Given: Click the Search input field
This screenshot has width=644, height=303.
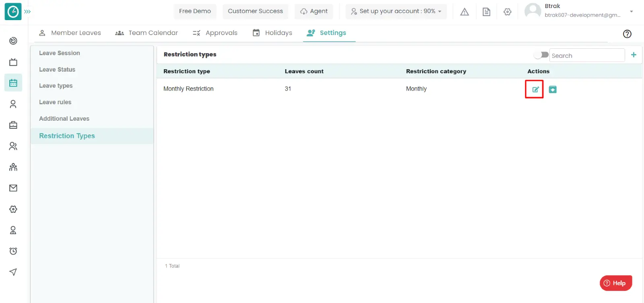Looking at the screenshot, I should click(x=587, y=56).
